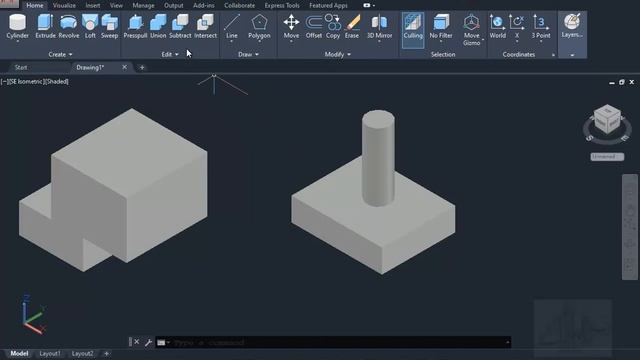Open the Move Gizmo dropdown arrow
Viewport: 640px width, 360px height.
click(x=483, y=40)
